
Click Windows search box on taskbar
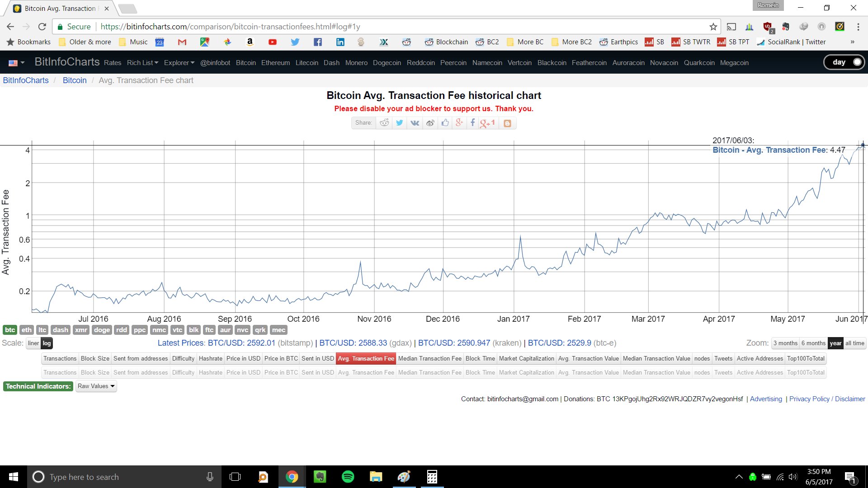(124, 477)
